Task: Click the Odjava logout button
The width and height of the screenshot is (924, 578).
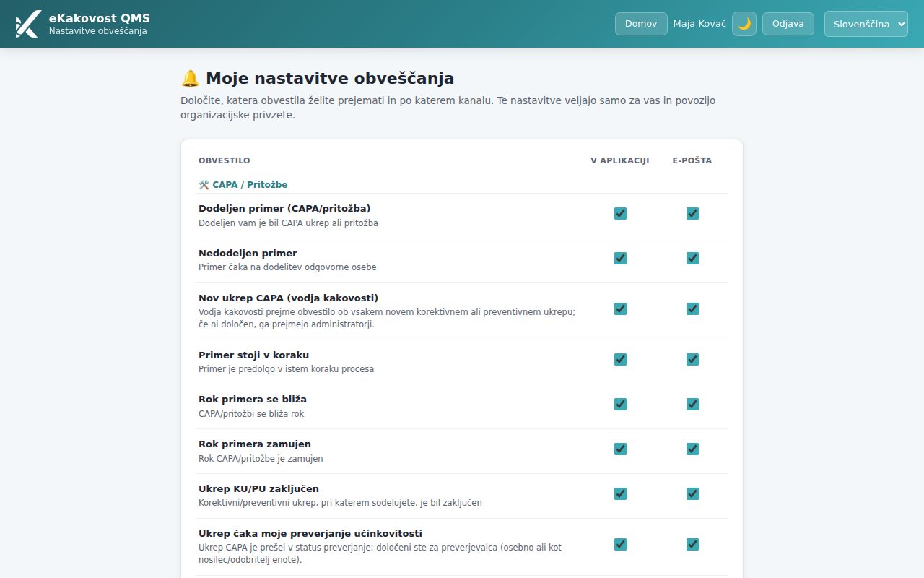Action: pyautogui.click(x=788, y=24)
